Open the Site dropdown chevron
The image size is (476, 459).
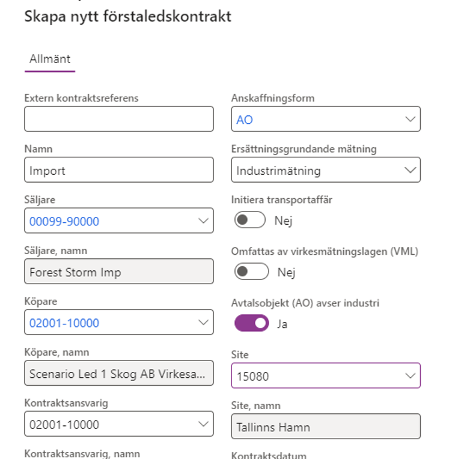coord(410,376)
